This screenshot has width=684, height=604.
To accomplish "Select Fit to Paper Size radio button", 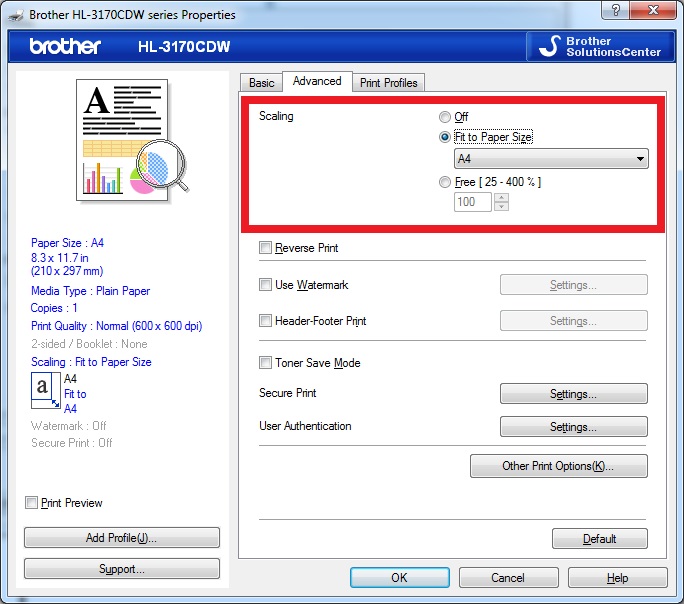I will pos(445,137).
